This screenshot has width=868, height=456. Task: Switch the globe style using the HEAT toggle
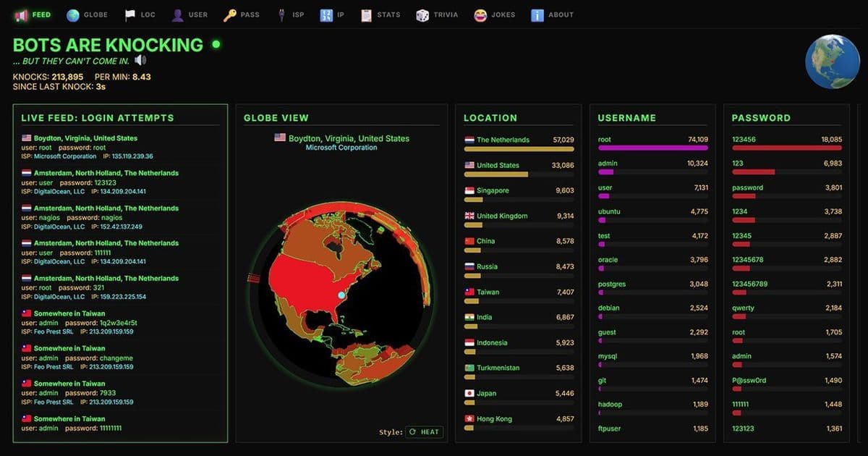click(424, 431)
